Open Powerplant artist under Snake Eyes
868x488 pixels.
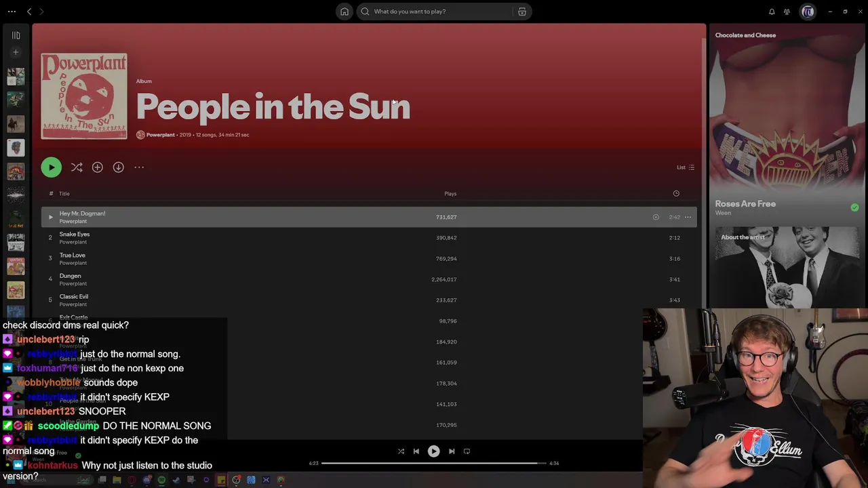[x=73, y=242]
